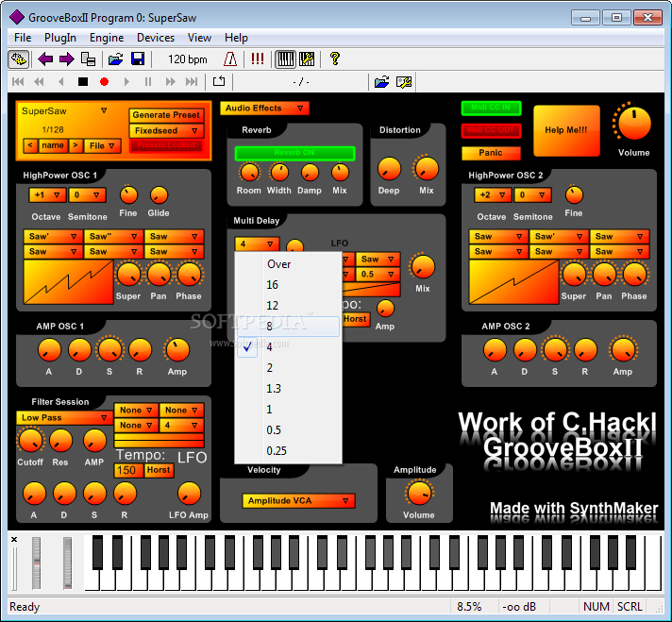Viewport: 672px width, 622px height.
Task: Expand the Audio Effects dropdown
Action: click(x=264, y=108)
